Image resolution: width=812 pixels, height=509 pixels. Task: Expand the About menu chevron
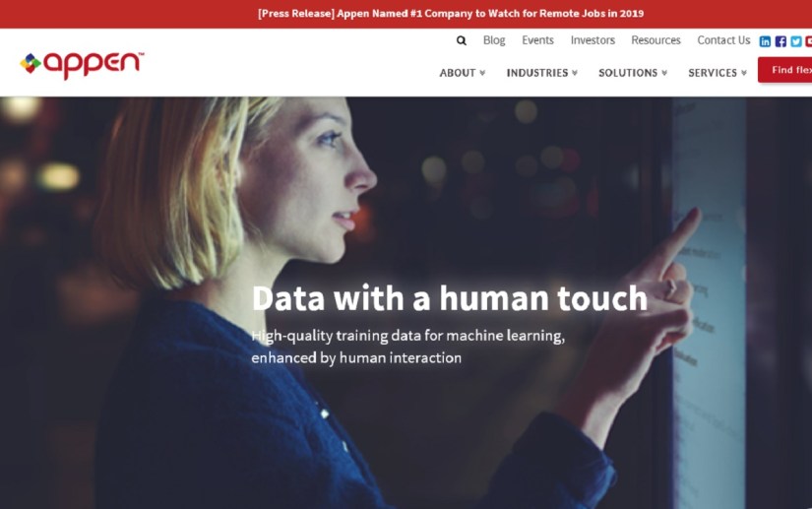(x=482, y=73)
